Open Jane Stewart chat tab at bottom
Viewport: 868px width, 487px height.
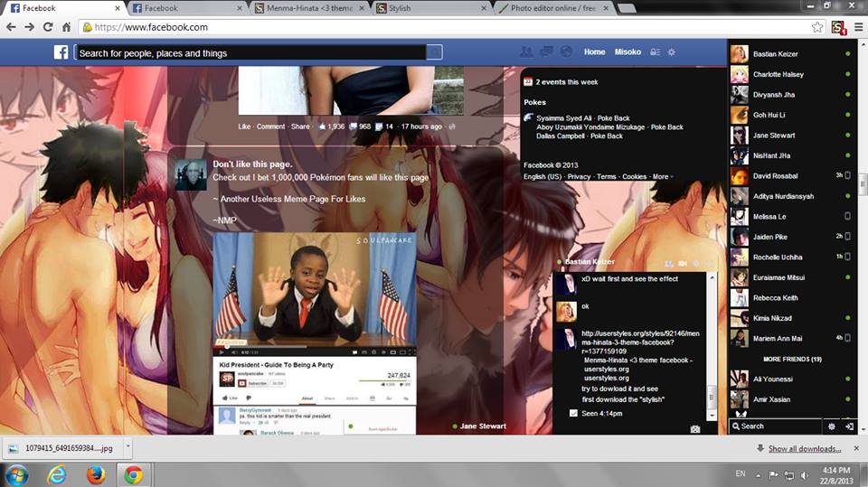coord(479,426)
